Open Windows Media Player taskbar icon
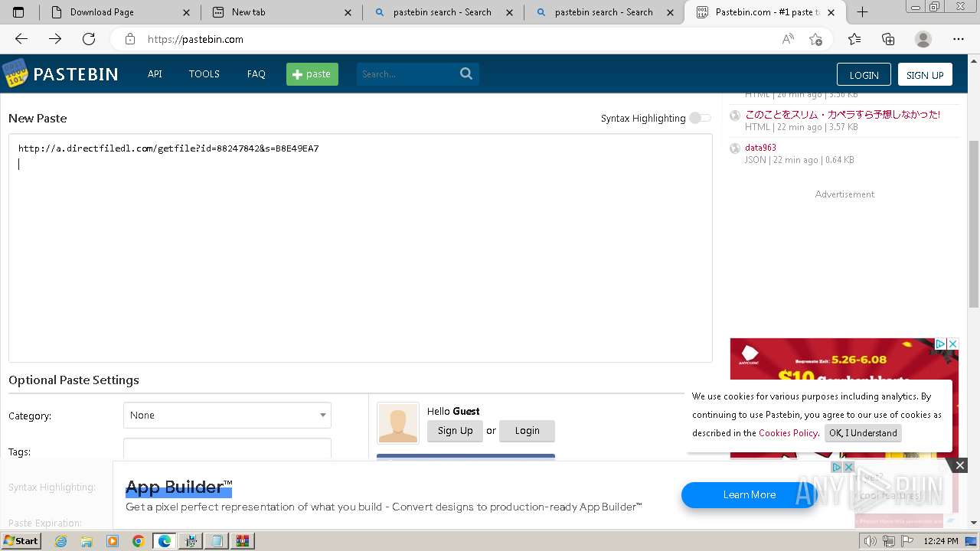The height and width of the screenshot is (551, 980). [x=113, y=541]
